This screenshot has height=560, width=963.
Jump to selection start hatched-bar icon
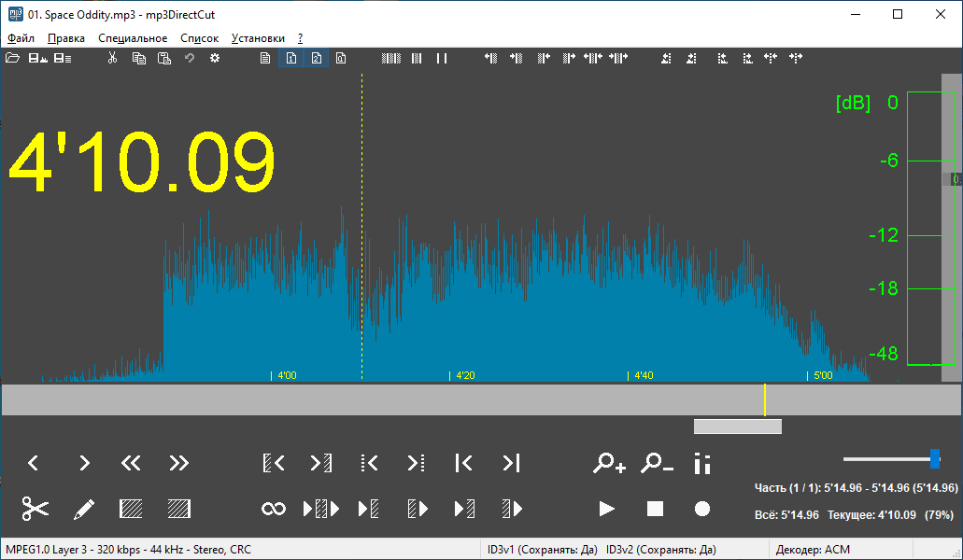[x=274, y=463]
